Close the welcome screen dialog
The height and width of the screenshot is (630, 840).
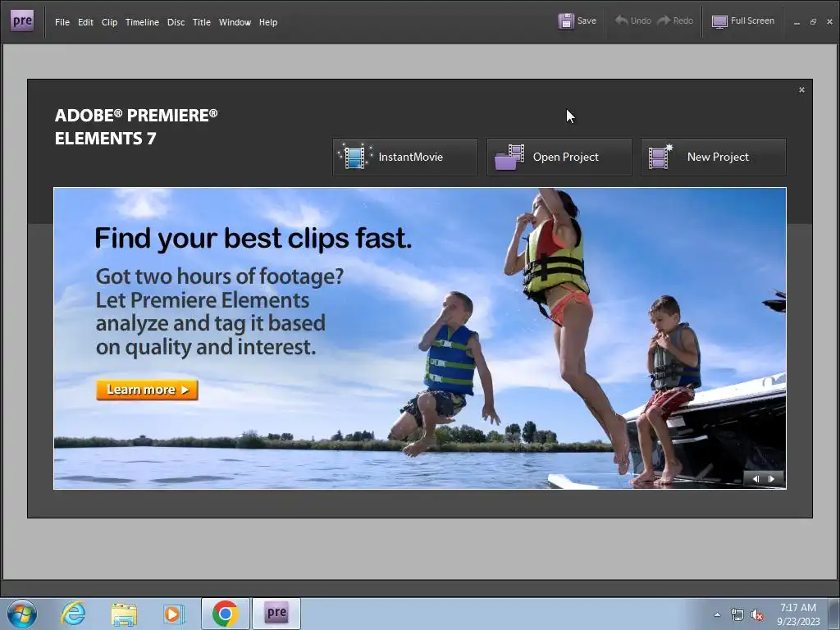pyautogui.click(x=802, y=90)
